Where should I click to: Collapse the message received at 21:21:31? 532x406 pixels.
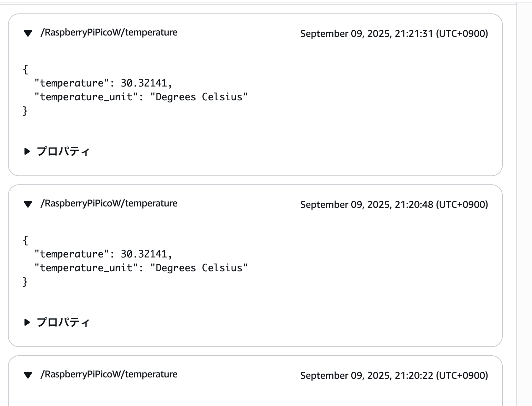click(28, 33)
